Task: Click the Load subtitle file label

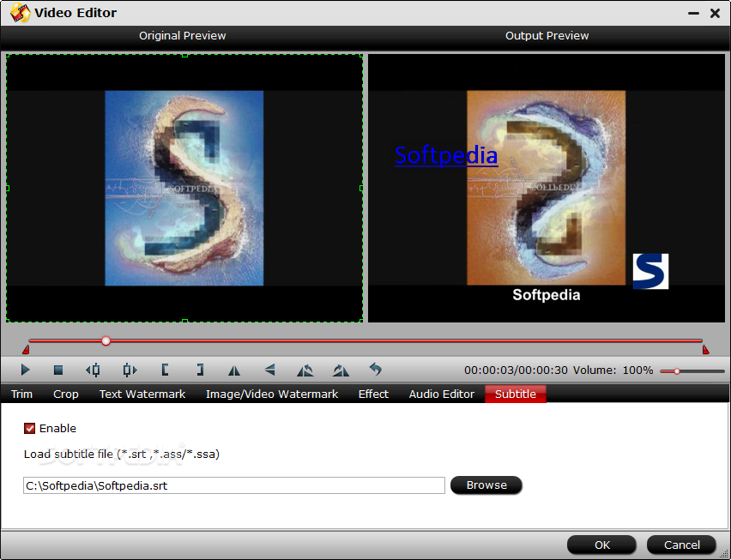Action: [x=122, y=455]
